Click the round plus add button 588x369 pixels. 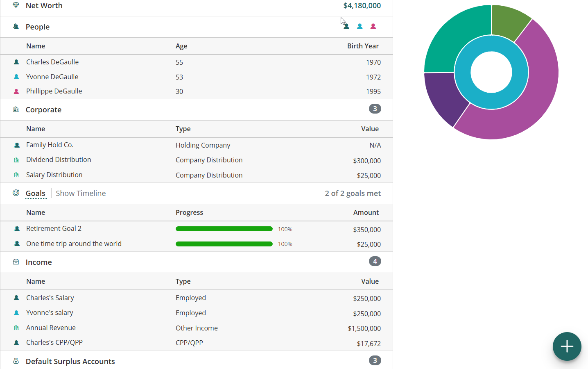567,346
